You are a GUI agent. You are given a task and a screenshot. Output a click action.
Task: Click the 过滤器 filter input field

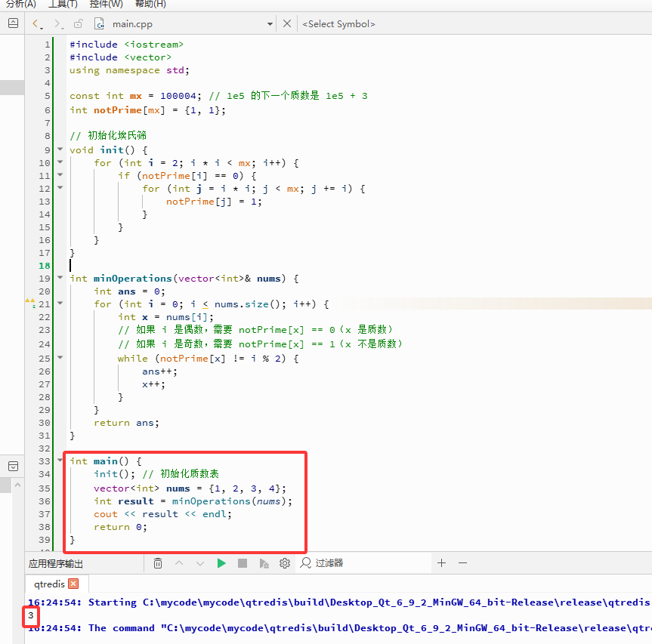click(362, 563)
